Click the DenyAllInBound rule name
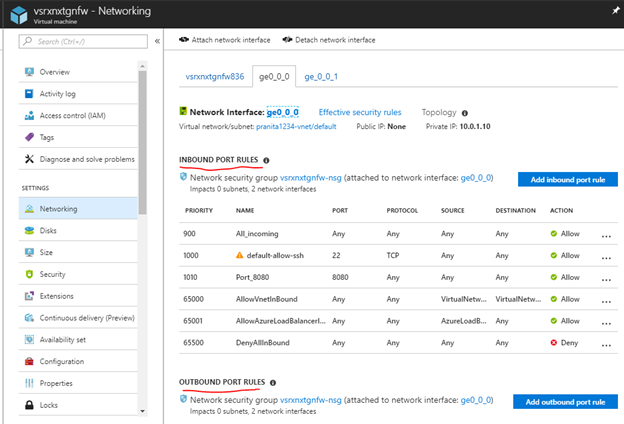Image resolution: width=624 pixels, height=424 pixels. coord(263,342)
